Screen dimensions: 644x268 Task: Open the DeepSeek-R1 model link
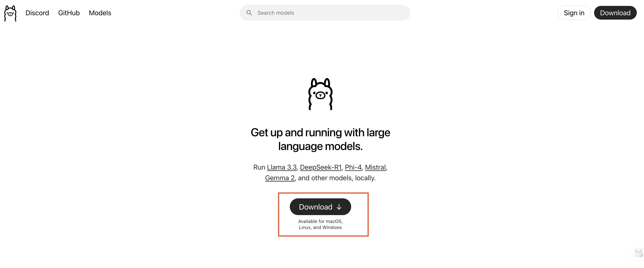(x=320, y=167)
